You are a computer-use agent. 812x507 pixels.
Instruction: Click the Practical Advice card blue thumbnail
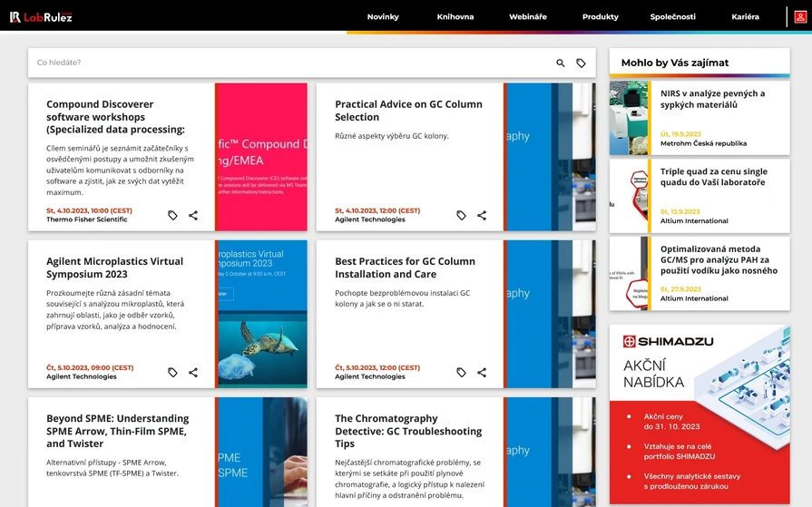[x=550, y=157]
